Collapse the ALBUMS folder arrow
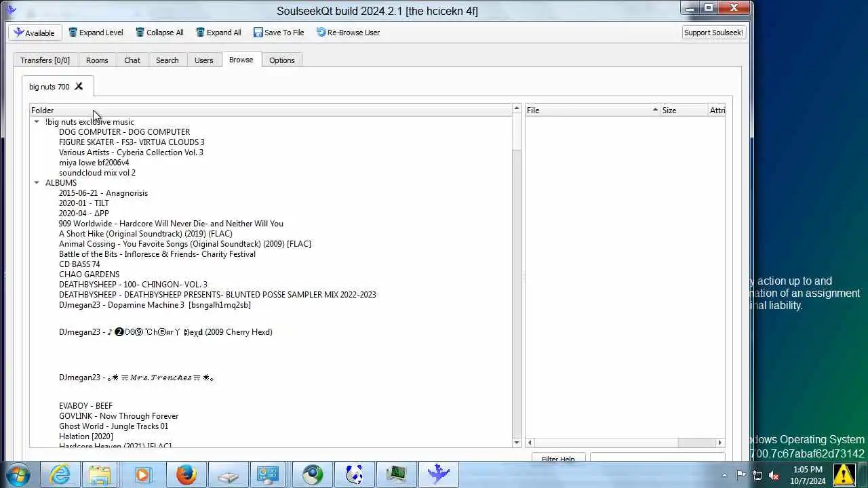 [x=37, y=183]
